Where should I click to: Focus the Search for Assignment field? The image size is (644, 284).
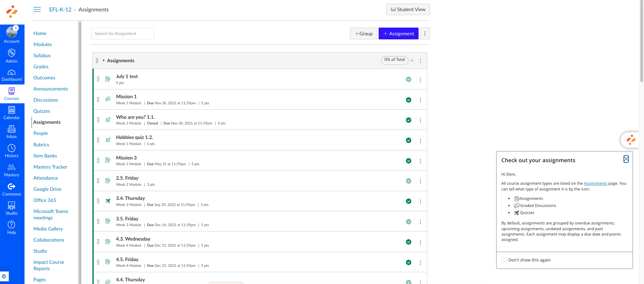pos(123,34)
